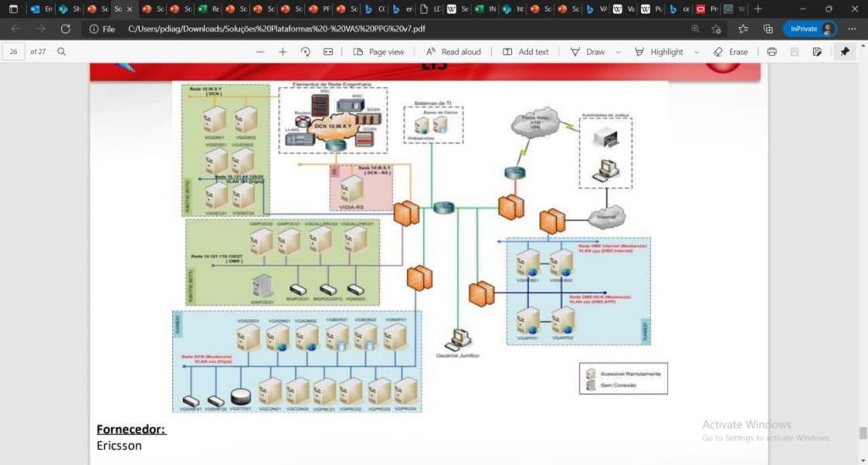Click the DCN 10.W.X.Y cloud
The image size is (868, 465).
pos(332,126)
